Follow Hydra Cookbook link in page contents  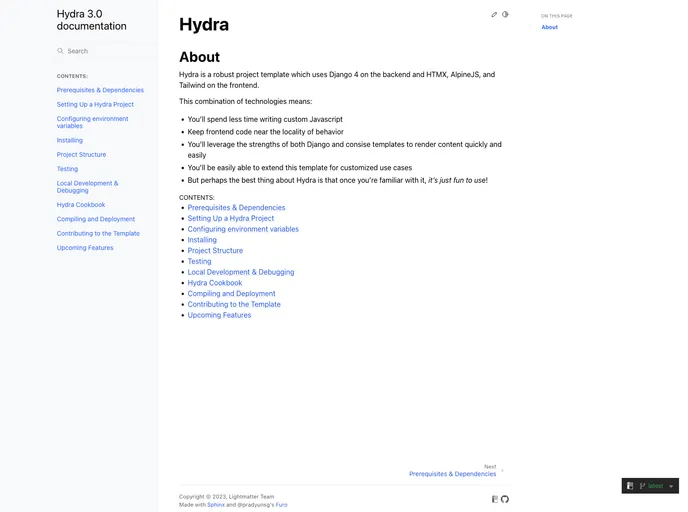click(x=215, y=283)
